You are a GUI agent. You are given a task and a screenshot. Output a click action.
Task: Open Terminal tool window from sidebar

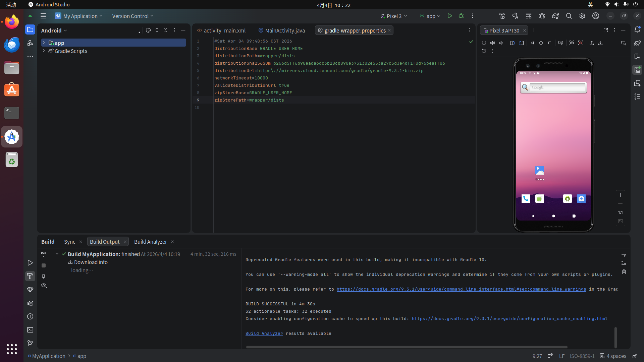(30, 330)
